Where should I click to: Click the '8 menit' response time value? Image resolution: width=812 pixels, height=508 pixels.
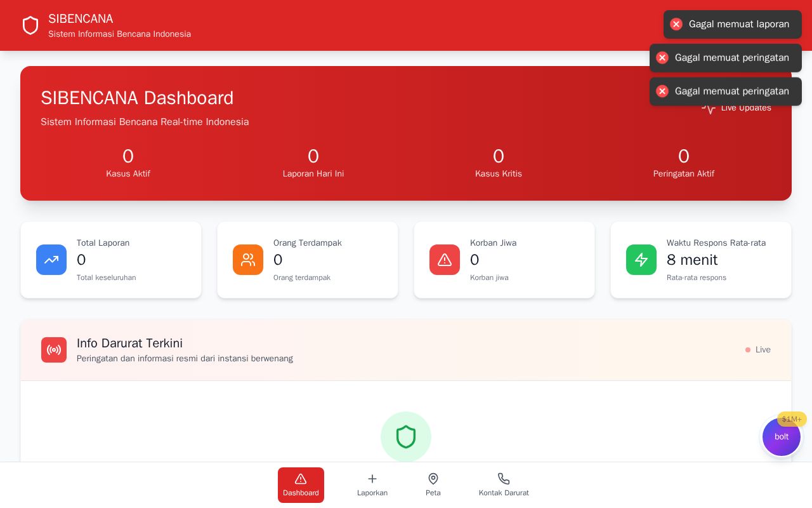pyautogui.click(x=692, y=260)
